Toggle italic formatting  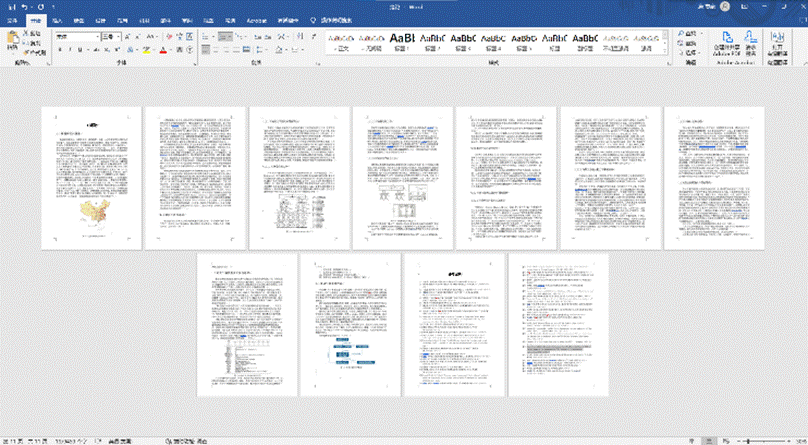pos(71,50)
